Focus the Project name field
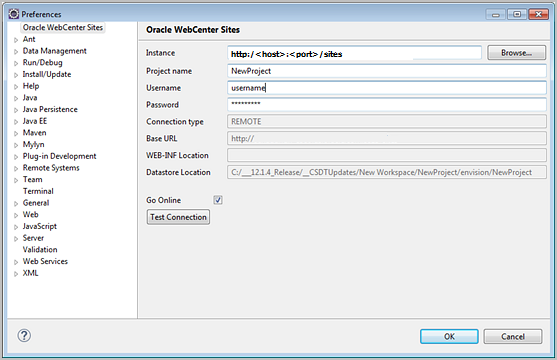Image resolution: width=557 pixels, height=360 pixels. pos(387,71)
